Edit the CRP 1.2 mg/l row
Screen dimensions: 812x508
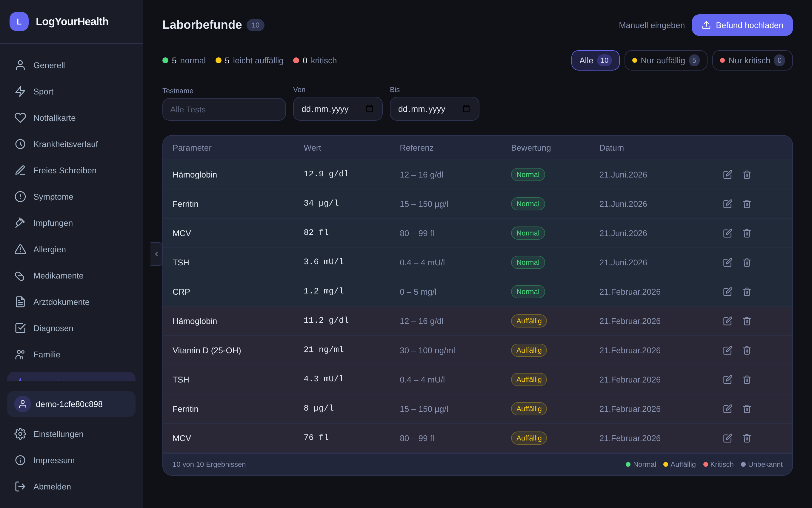(728, 292)
